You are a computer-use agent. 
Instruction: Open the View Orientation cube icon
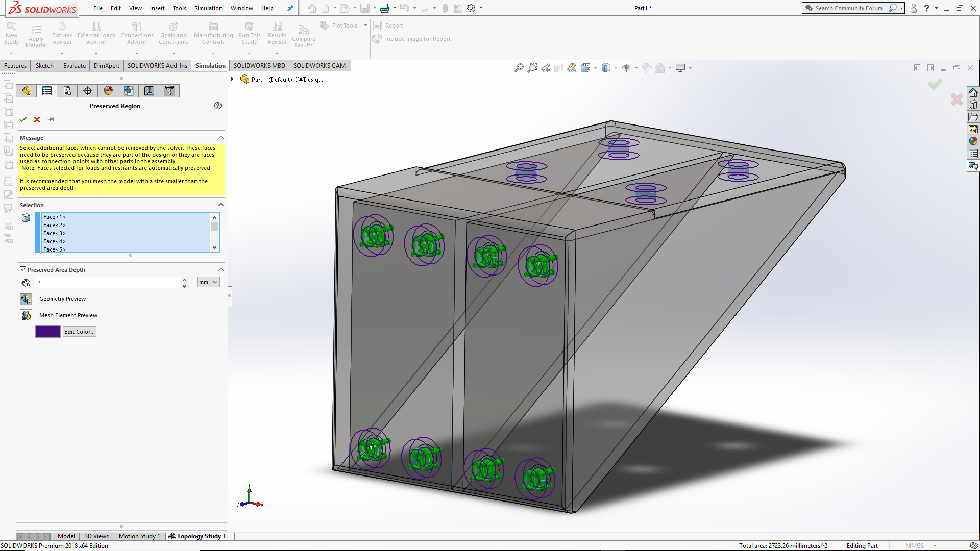coord(585,68)
